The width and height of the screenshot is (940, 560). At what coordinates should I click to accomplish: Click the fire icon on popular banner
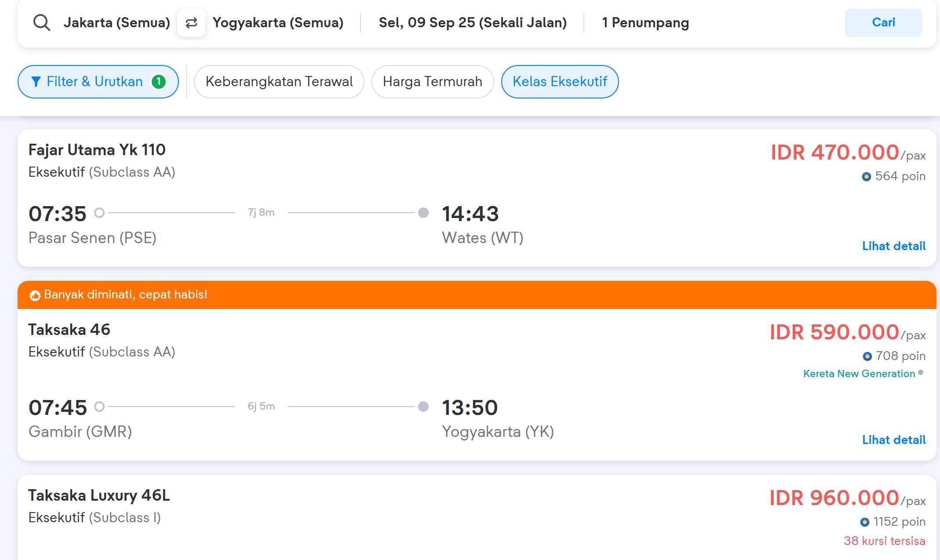(35, 295)
